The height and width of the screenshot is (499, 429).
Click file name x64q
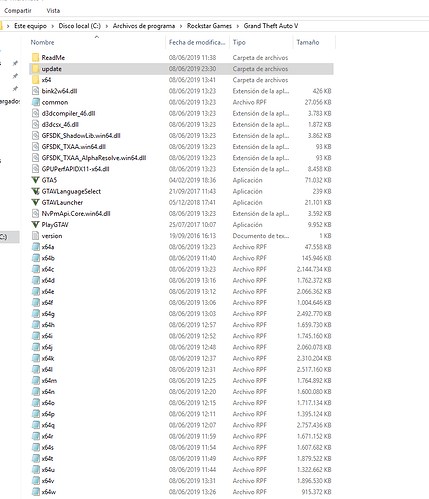coord(48,425)
